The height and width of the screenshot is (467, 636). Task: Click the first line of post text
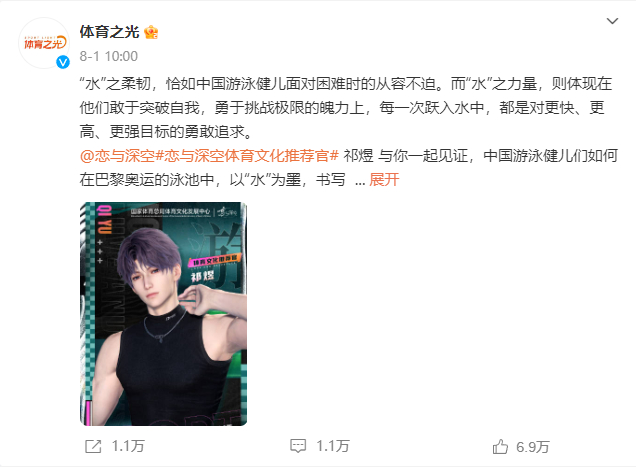coord(346,84)
